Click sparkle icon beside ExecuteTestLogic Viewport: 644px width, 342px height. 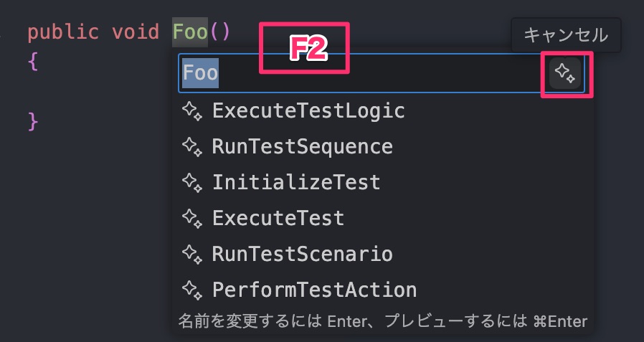point(192,111)
